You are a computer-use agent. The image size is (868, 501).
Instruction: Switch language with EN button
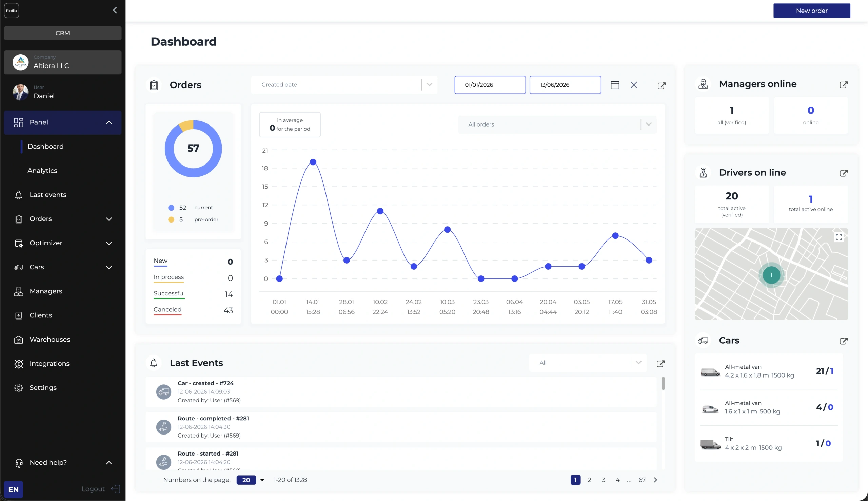pos(14,489)
